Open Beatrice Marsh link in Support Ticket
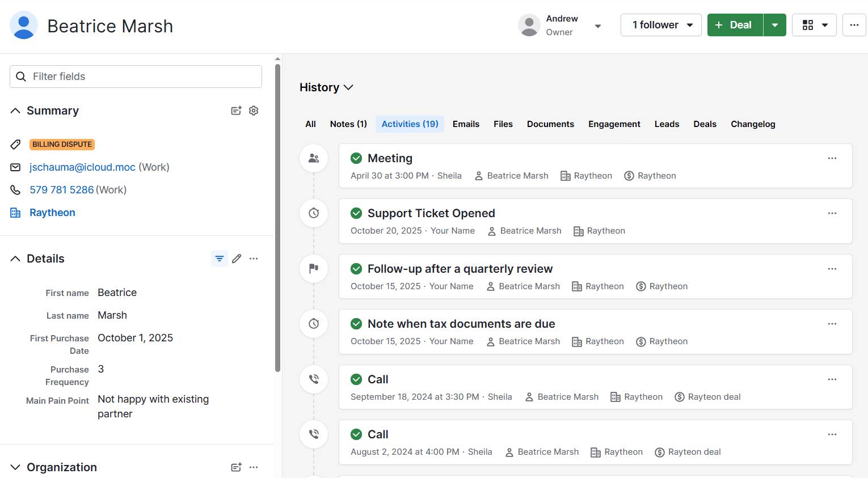The height and width of the screenshot is (478, 868). [x=531, y=231]
